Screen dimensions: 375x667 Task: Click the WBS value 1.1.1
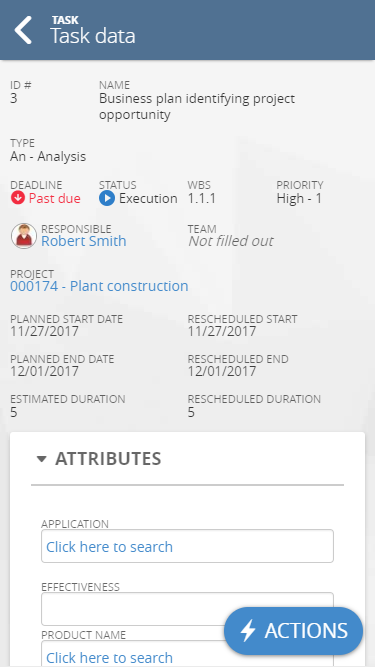(202, 199)
